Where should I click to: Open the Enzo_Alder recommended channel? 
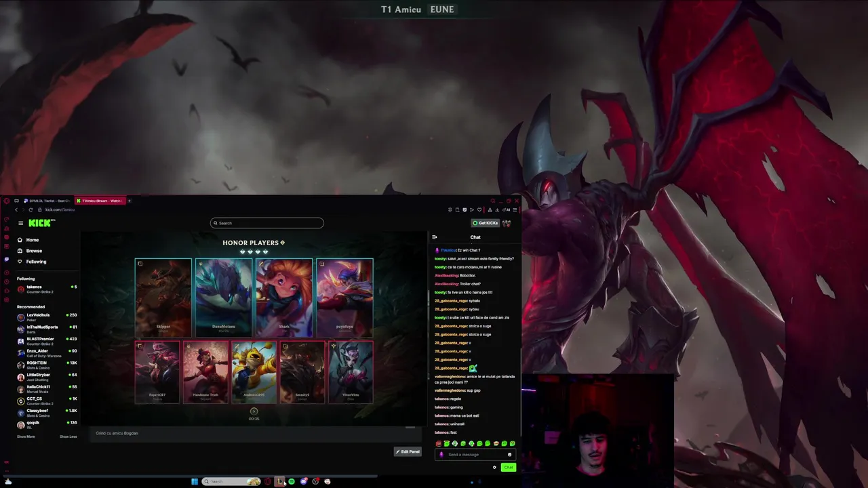tap(47, 353)
